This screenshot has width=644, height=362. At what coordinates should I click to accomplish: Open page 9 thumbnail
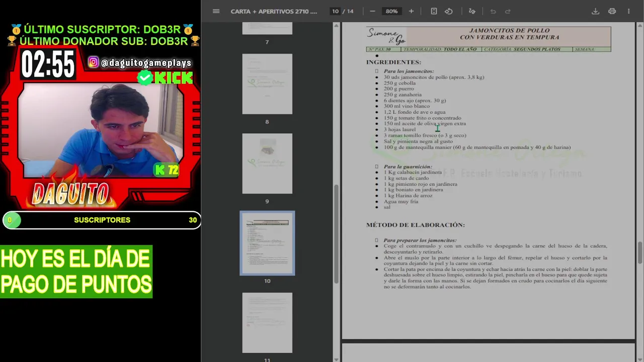click(x=267, y=163)
